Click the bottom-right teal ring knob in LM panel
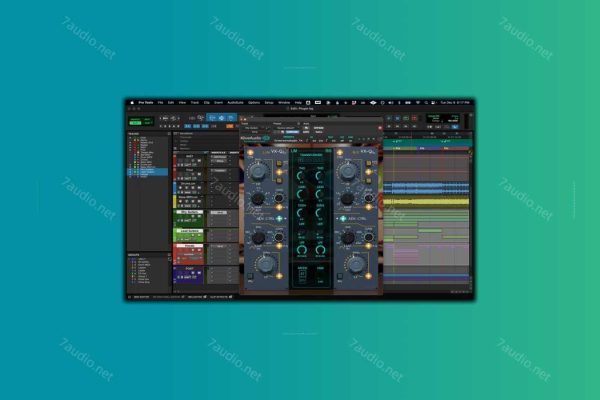 (320, 250)
